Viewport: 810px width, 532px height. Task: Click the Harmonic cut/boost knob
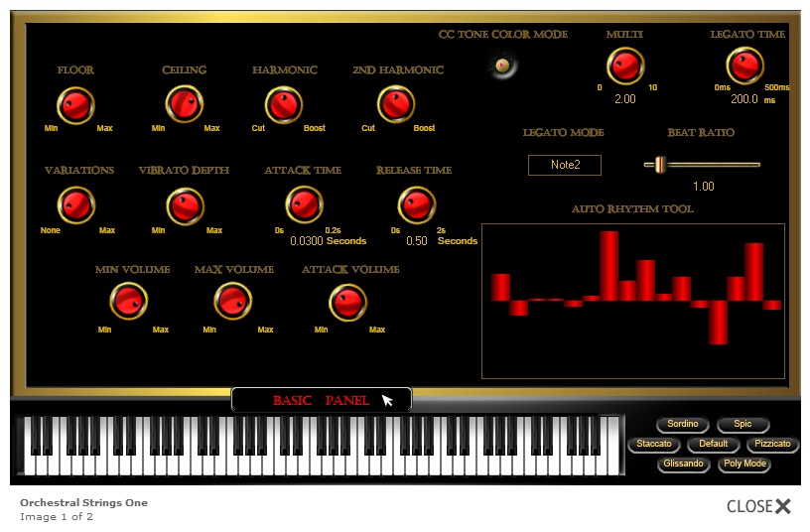click(283, 104)
